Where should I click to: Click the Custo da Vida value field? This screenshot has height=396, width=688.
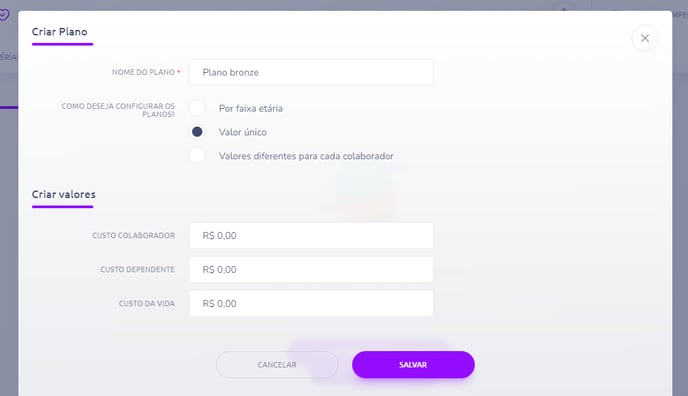pyautogui.click(x=311, y=303)
